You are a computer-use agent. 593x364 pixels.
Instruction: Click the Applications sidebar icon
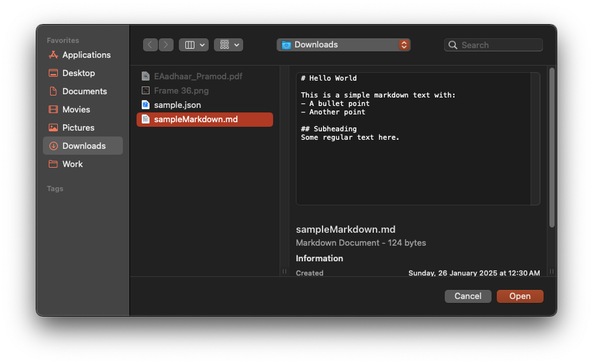(x=53, y=55)
